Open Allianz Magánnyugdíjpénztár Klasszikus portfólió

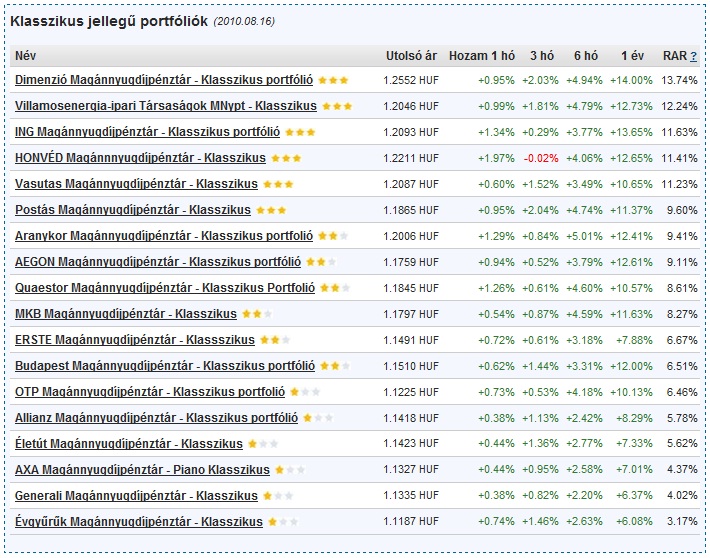click(x=156, y=418)
